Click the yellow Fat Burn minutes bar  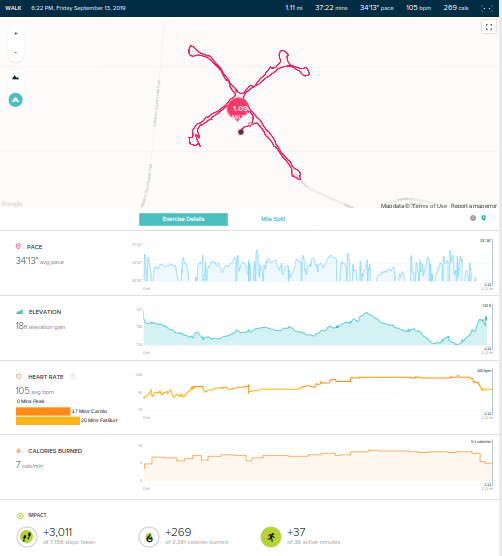click(48, 421)
